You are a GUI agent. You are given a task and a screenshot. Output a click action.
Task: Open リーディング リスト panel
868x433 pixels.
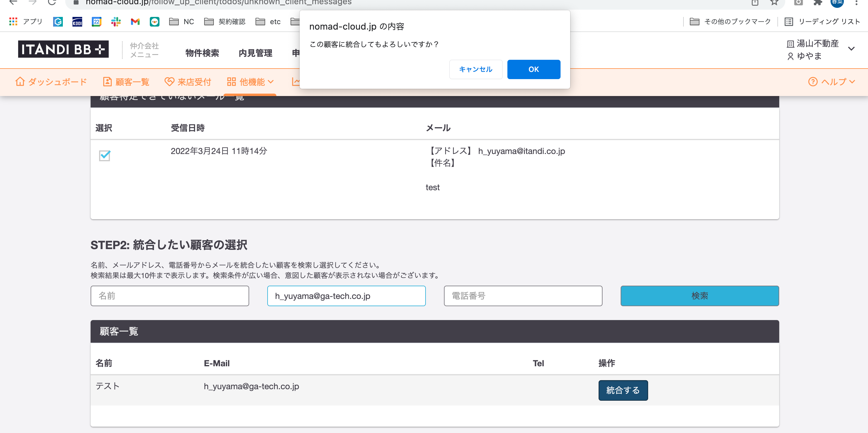pos(822,21)
